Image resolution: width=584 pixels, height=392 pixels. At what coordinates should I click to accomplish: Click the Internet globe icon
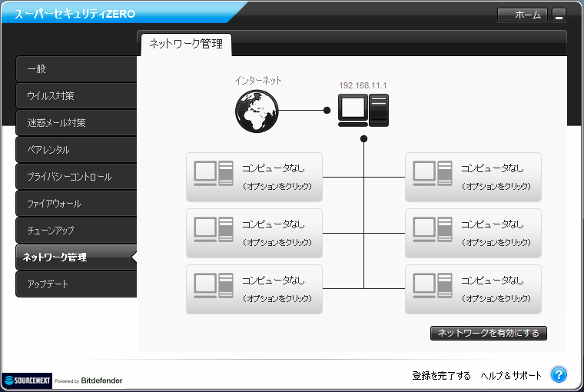pyautogui.click(x=257, y=111)
